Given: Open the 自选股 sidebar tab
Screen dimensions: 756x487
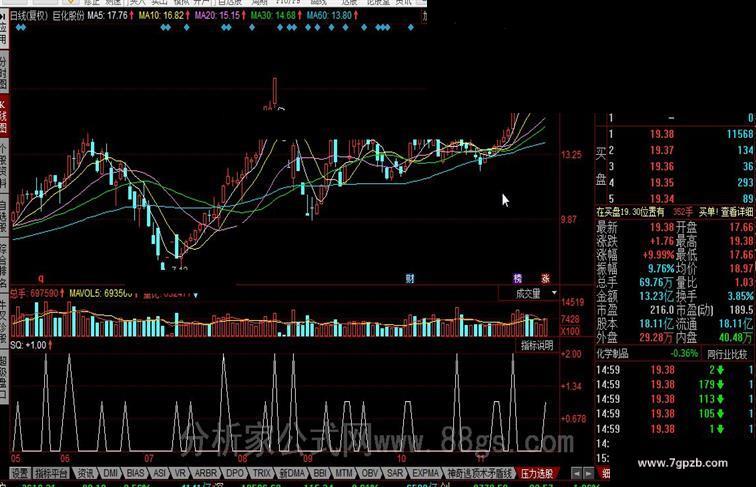Looking at the screenshot, I should pos(3,216).
